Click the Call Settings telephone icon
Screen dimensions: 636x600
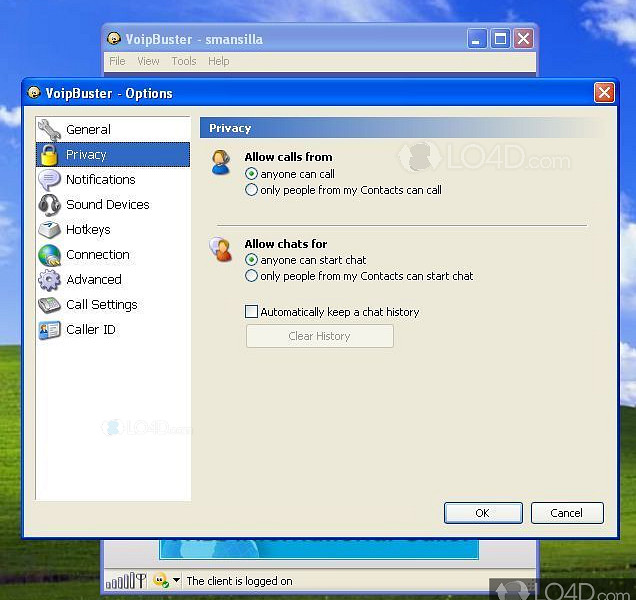(49, 305)
